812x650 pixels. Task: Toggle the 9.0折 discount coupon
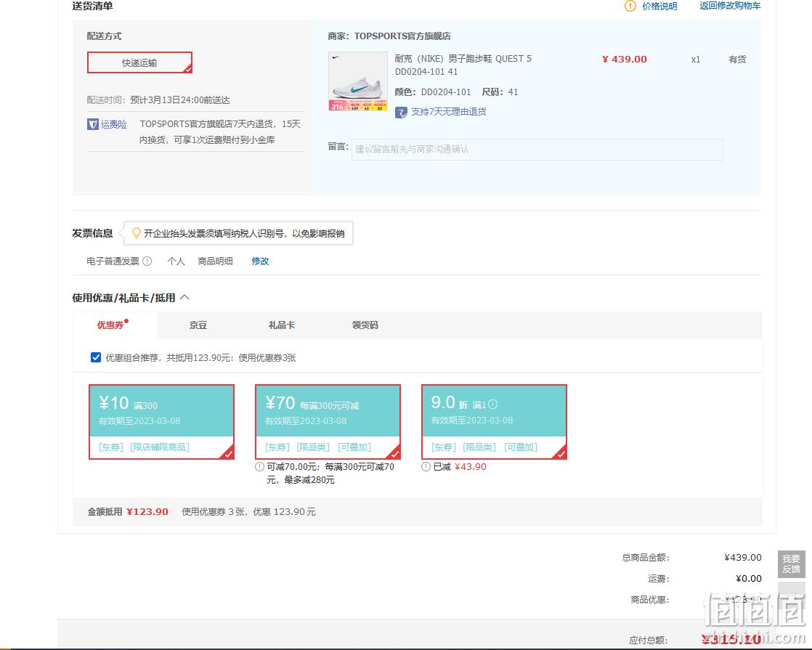pos(494,422)
